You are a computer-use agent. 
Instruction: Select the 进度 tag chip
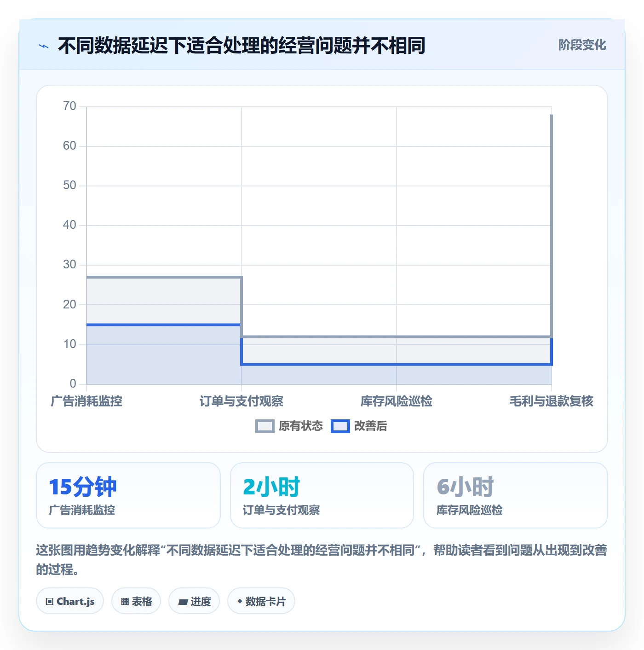(194, 601)
